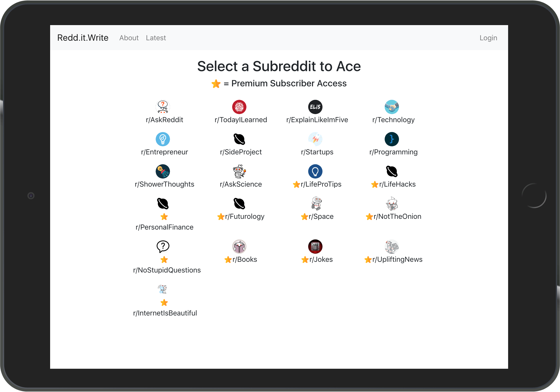Click the Login link
Image resolution: width=560 pixels, height=392 pixels.
click(488, 38)
